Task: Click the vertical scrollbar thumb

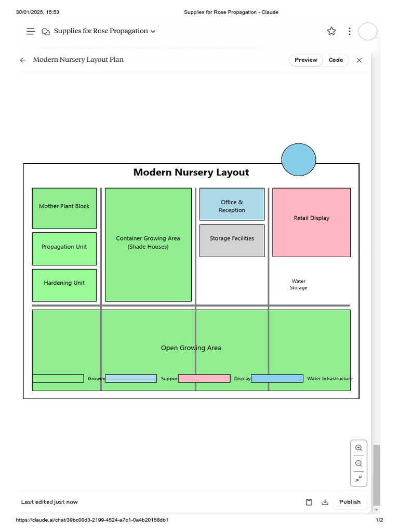Action: pyautogui.click(x=376, y=475)
